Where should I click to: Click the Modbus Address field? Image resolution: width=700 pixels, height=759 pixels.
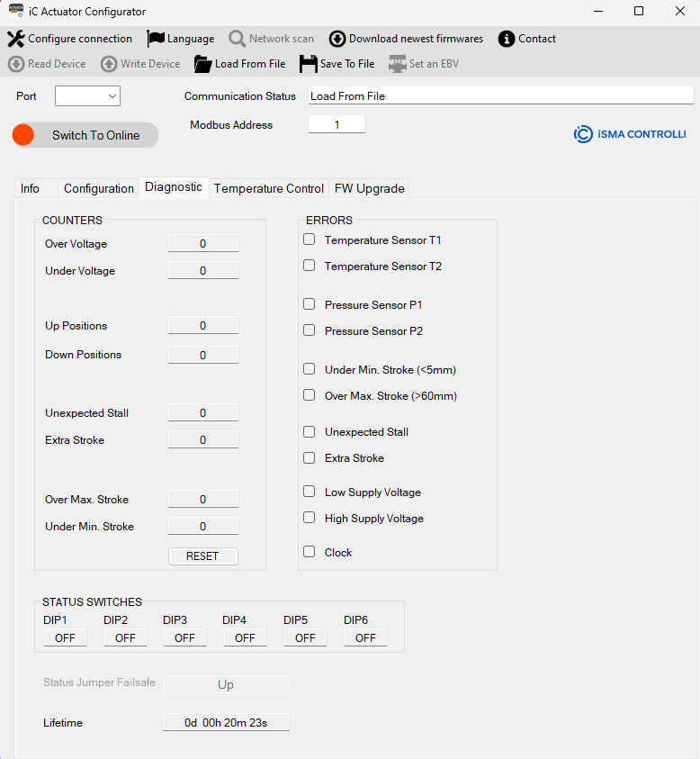pyautogui.click(x=337, y=124)
